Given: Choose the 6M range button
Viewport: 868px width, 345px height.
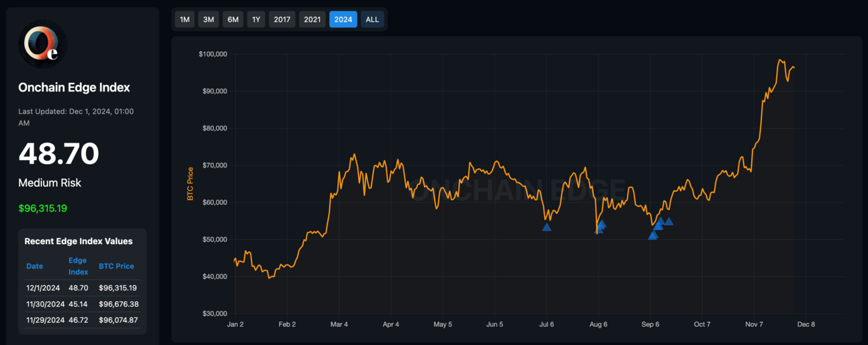Looking at the screenshot, I should coord(233,20).
